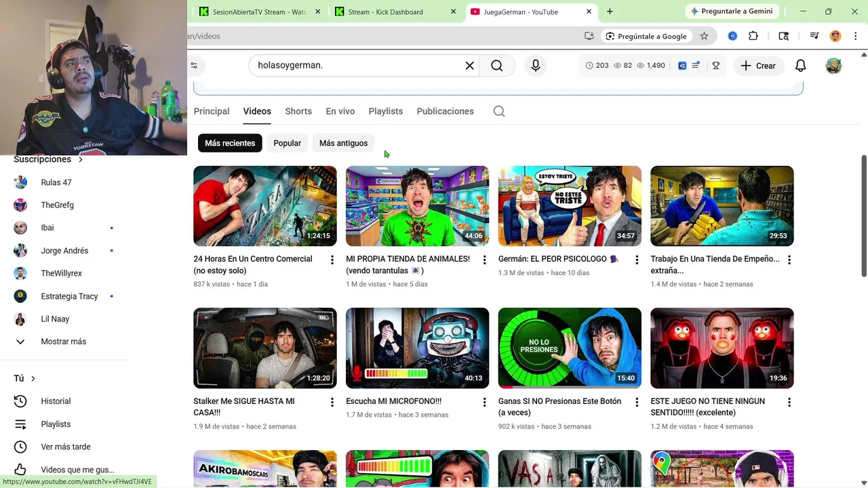Open options for 'Stalker Me SIGUE HASTA MI CASA!!!'
The image size is (868, 488).
pos(332,402)
